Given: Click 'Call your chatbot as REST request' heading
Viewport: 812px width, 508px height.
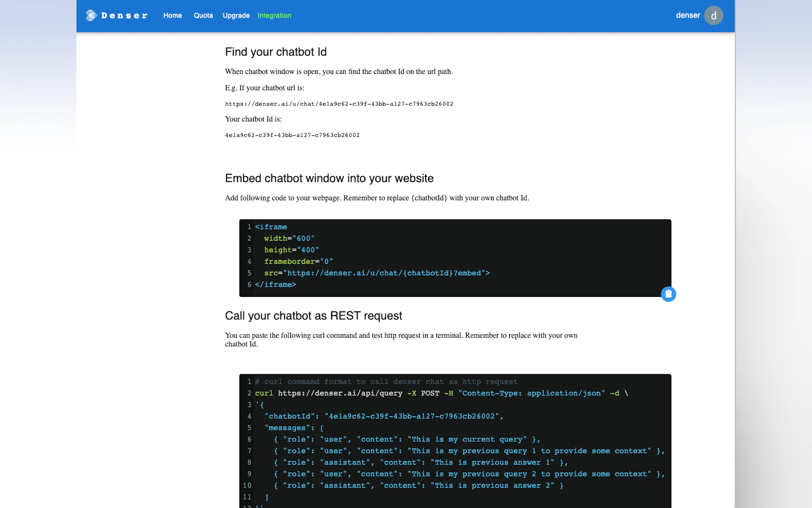Looking at the screenshot, I should (x=313, y=315).
